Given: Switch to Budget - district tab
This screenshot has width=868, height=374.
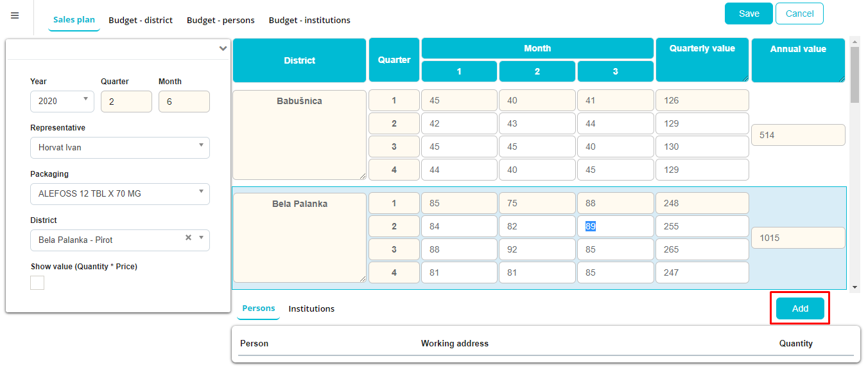Looking at the screenshot, I should [x=141, y=20].
